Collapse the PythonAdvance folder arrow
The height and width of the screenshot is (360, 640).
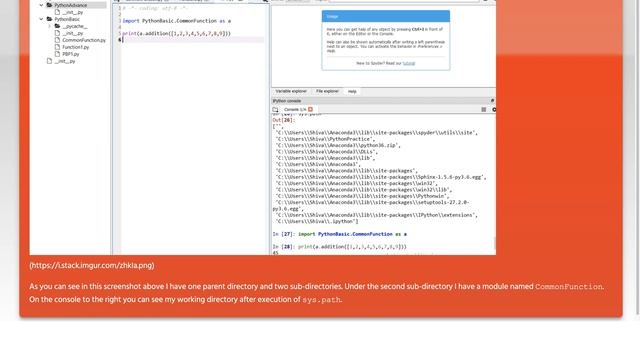click(41, 5)
